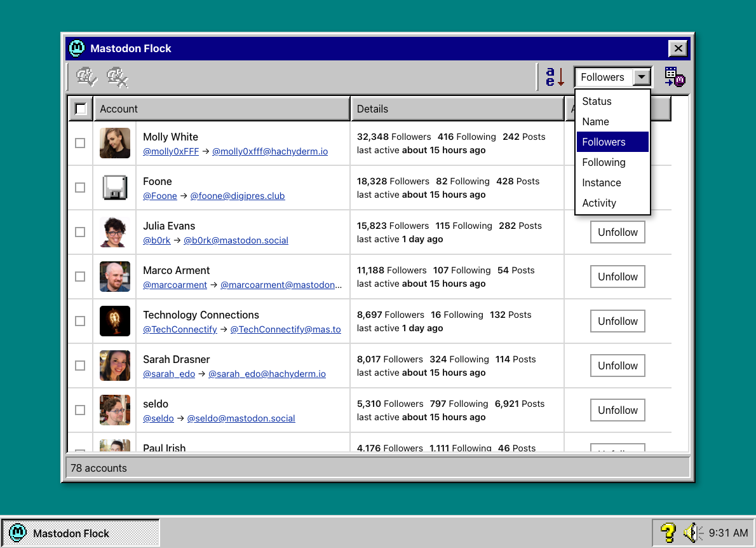Unfollow Julia Evans

click(618, 232)
